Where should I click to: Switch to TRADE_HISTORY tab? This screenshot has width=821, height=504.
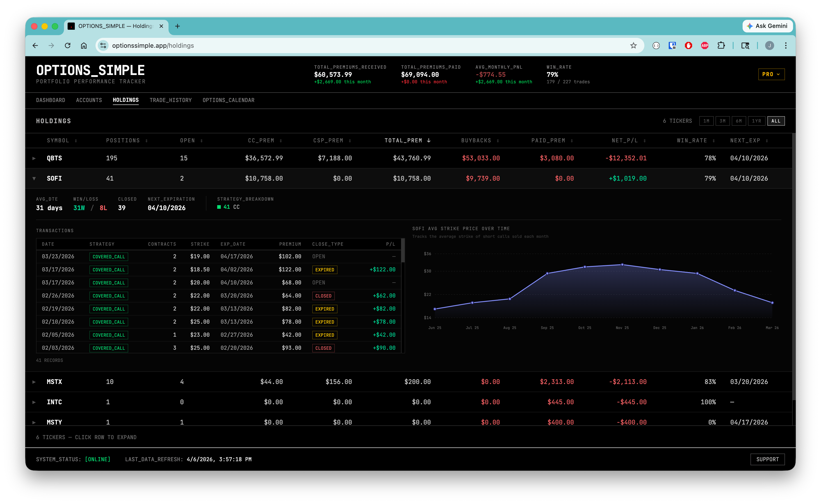170,100
